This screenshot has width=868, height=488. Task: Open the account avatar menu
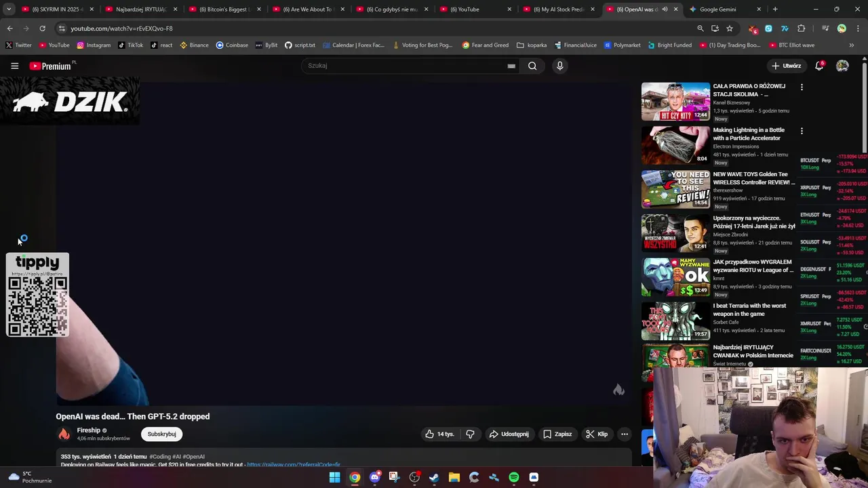[x=842, y=66]
